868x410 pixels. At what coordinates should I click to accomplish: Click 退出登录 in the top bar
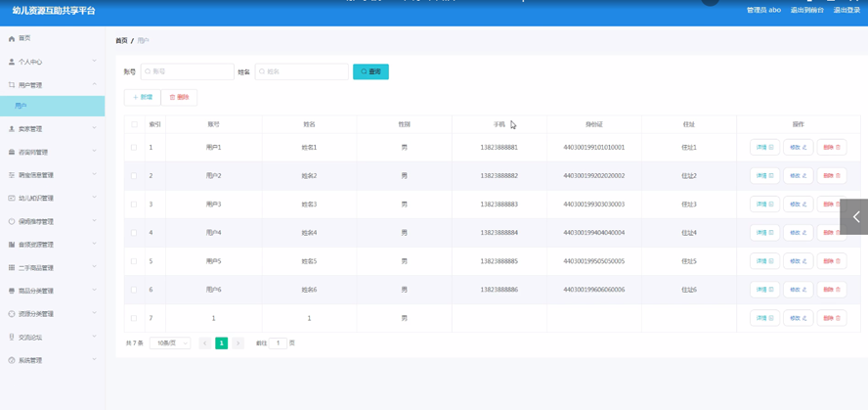(x=846, y=10)
